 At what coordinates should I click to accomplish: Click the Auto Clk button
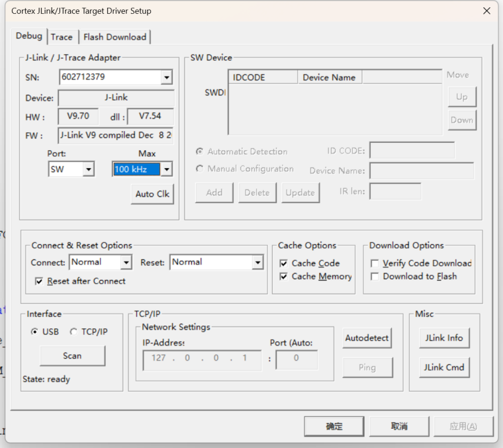pyautogui.click(x=152, y=194)
